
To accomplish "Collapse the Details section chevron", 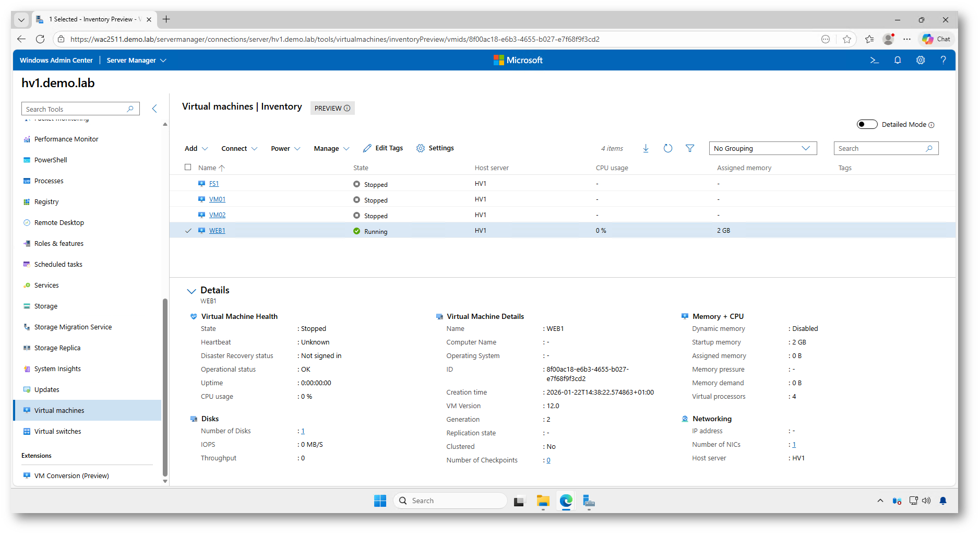I will pos(192,291).
